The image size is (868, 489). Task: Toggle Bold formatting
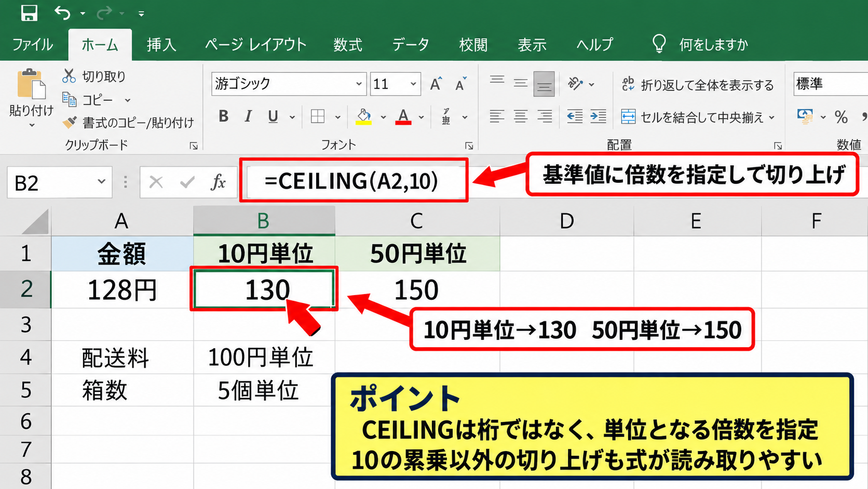pos(223,116)
